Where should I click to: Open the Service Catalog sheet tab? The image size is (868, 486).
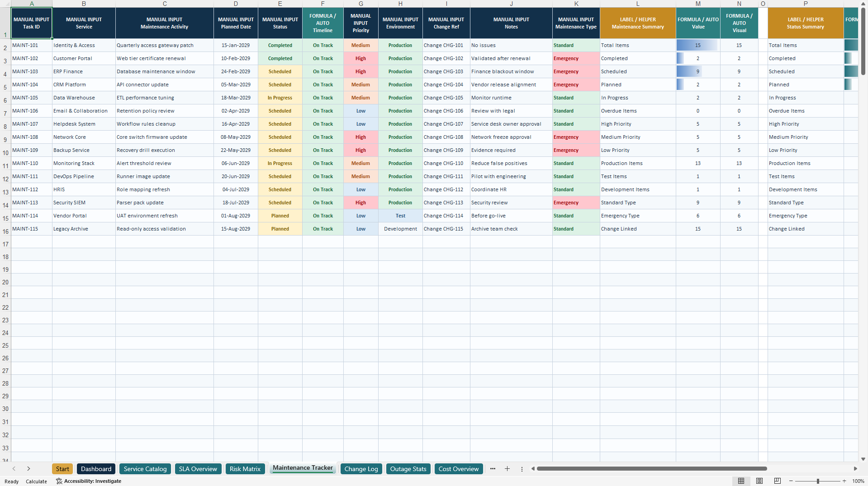[145, 469]
